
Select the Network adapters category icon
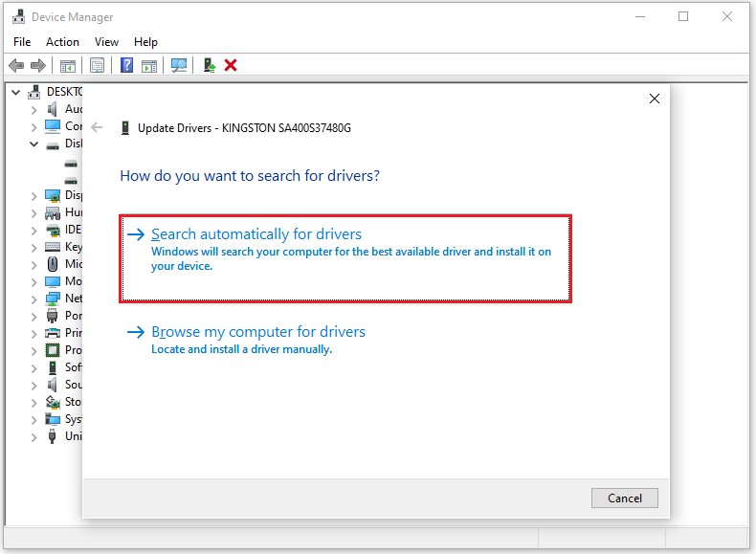click(53, 299)
